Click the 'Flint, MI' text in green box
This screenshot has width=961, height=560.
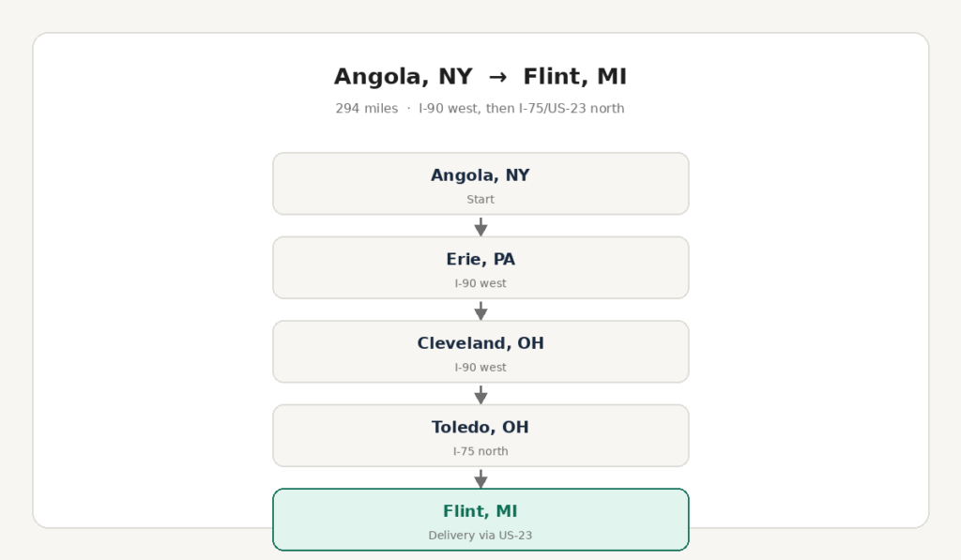coord(480,511)
